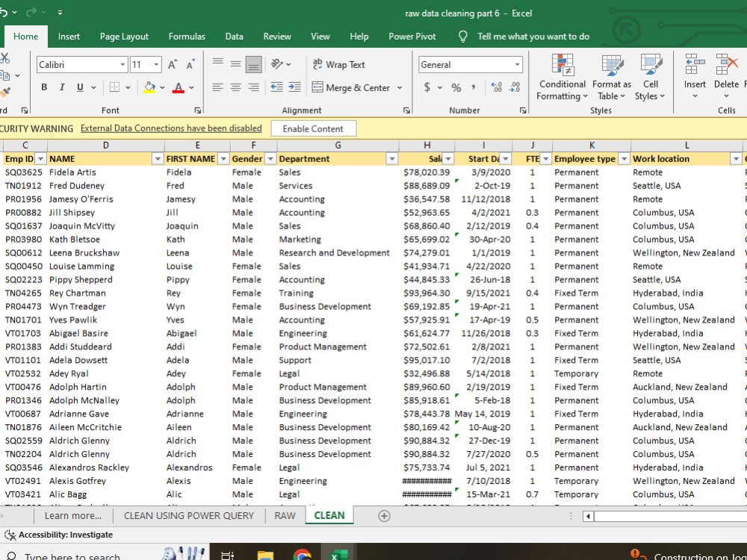The image size is (747, 560).
Task: Open External Data Connections disabled link
Action: coord(171,128)
